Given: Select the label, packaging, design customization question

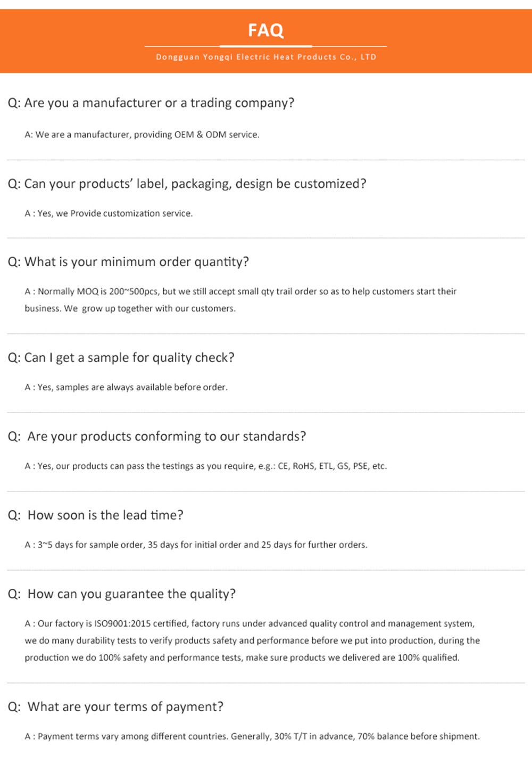Looking at the screenshot, I should pos(187,184).
